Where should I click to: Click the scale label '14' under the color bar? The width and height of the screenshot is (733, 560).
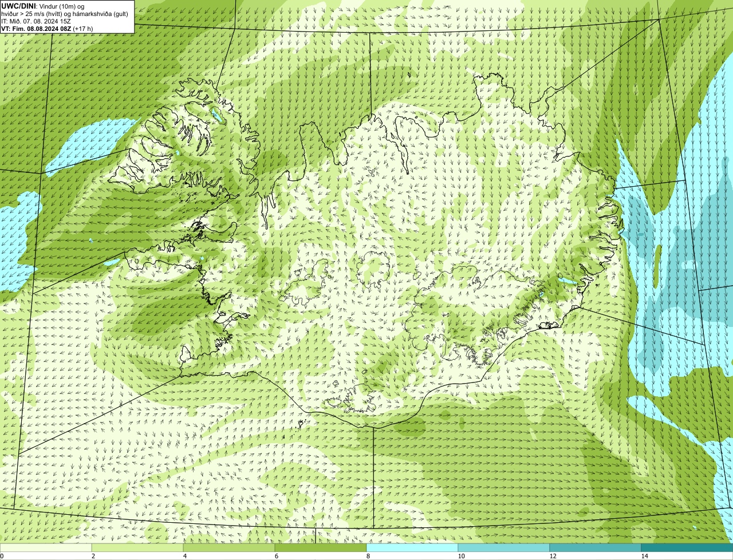coord(644,556)
